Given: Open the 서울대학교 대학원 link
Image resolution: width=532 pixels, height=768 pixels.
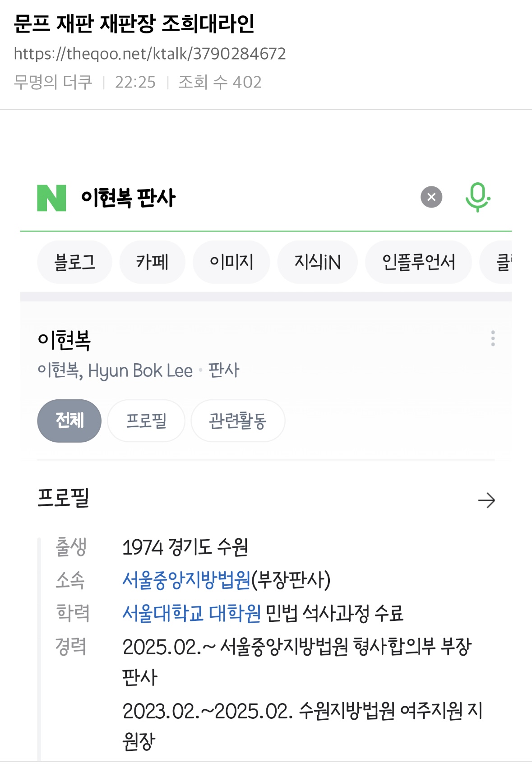Looking at the screenshot, I should click(x=191, y=613).
